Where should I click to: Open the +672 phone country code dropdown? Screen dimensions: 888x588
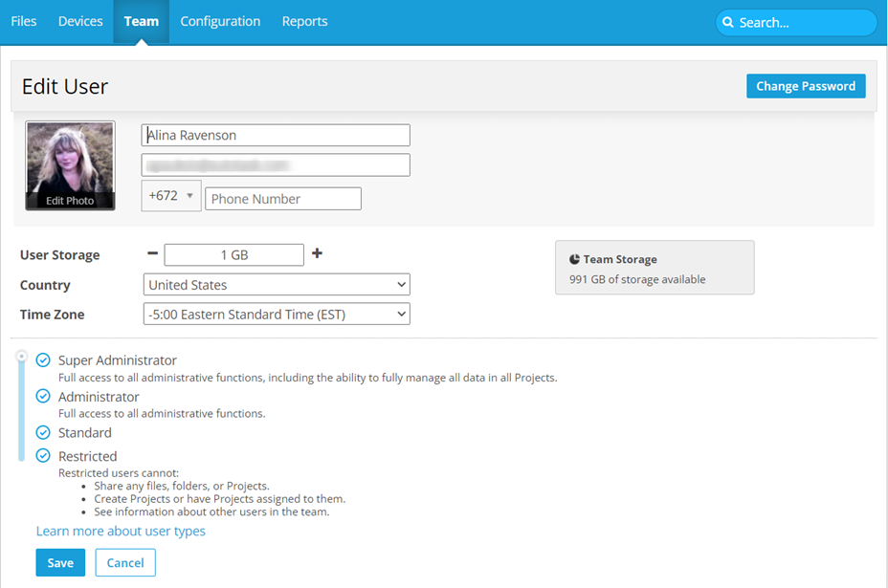(x=171, y=196)
